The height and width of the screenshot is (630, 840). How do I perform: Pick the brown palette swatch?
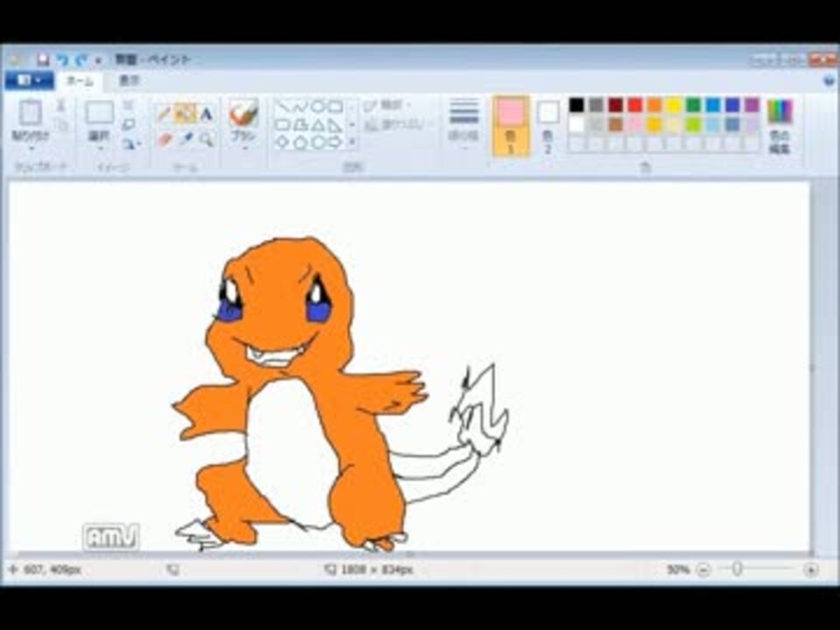click(615, 125)
